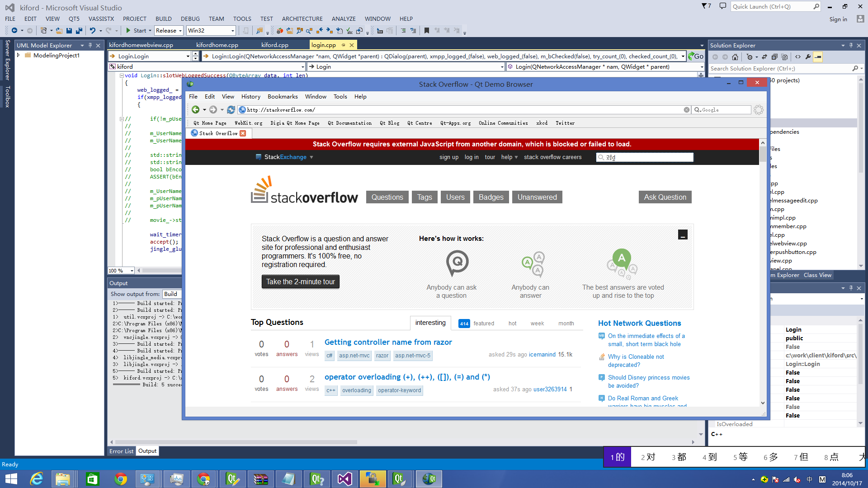Click New Project icon in Visual Studio toolbar
868x488 pixels.
point(44,31)
